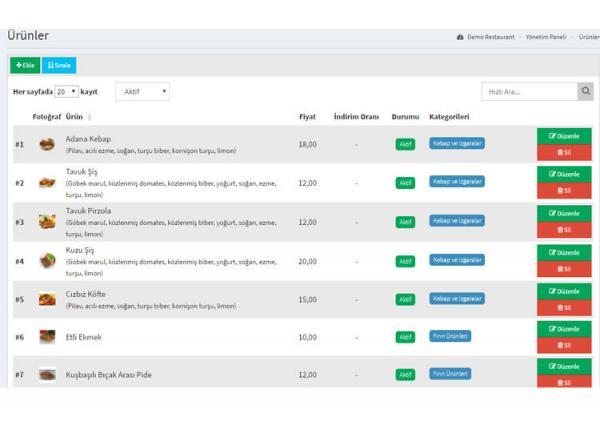
Task: Toggle Aktif status badge for Kuzu Şiş
Action: click(405, 261)
